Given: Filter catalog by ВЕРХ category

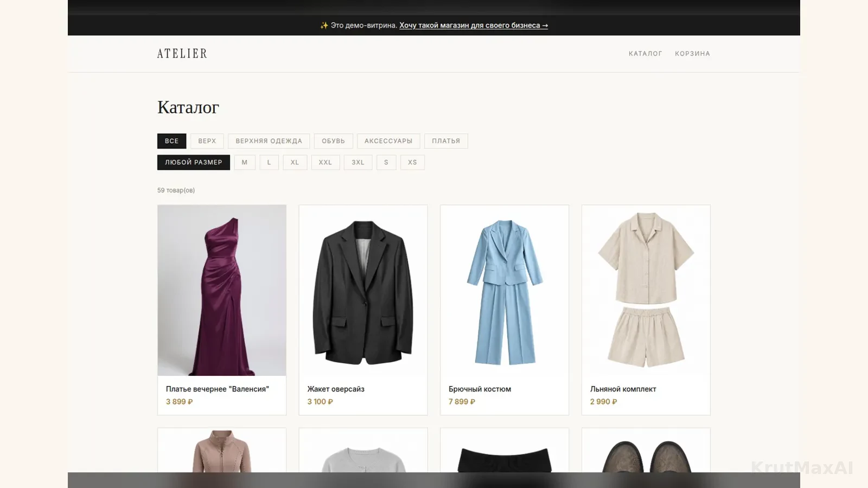Looking at the screenshot, I should [207, 141].
